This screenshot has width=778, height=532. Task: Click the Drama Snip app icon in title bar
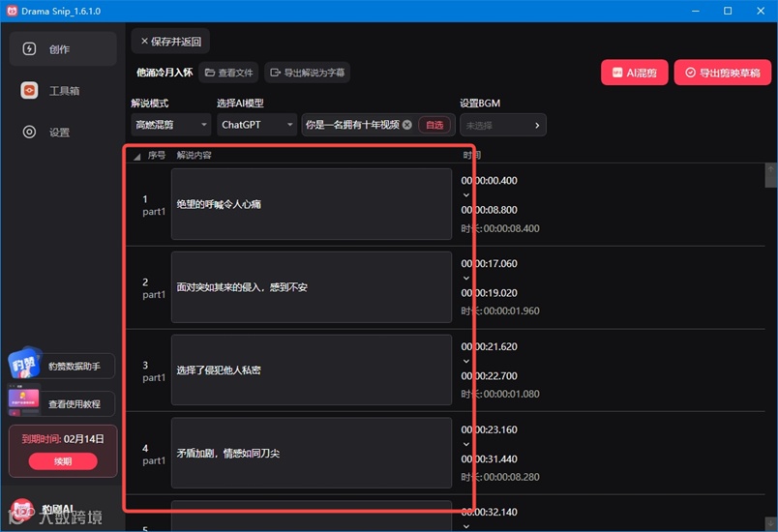click(12, 11)
